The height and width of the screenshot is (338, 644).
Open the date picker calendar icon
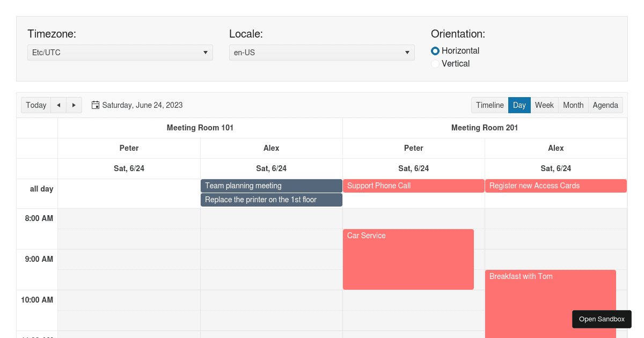(x=95, y=105)
